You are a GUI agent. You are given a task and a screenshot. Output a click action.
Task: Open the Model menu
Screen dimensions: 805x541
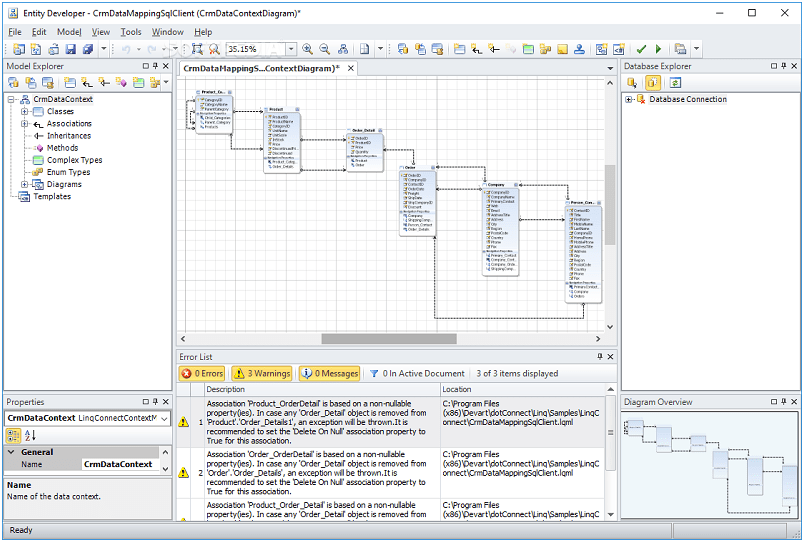coord(69,32)
